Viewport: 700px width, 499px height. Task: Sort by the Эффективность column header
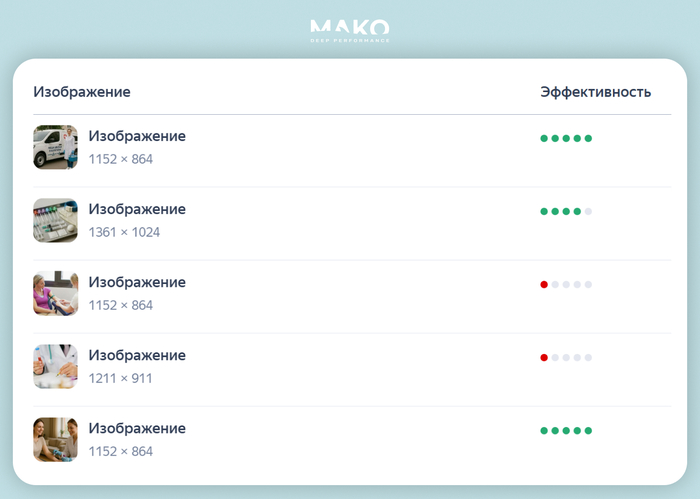tap(595, 92)
